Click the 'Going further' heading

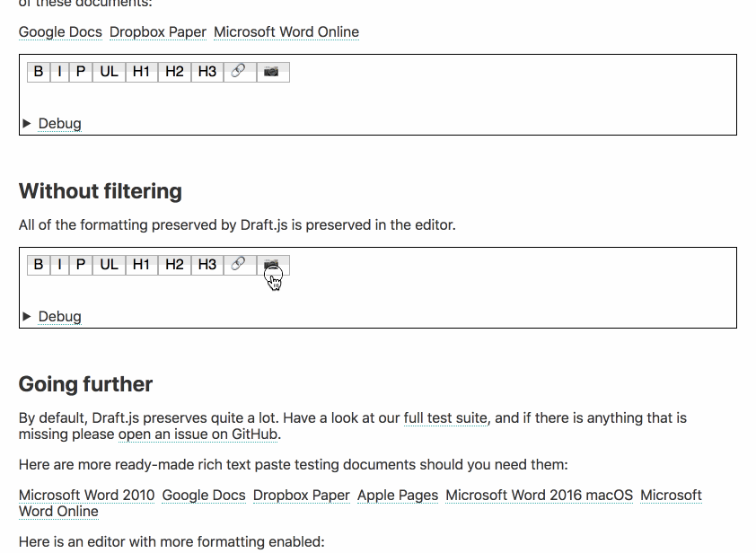86,384
